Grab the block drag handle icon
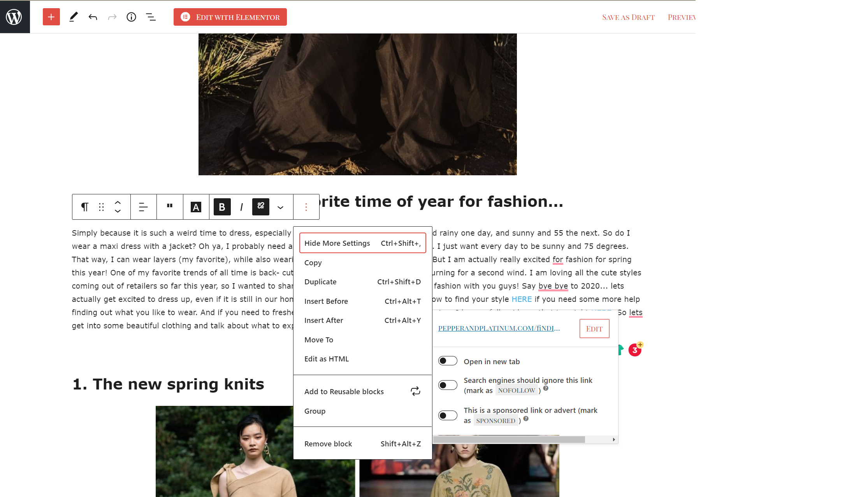Screen dimensions: 868x497 [102, 207]
